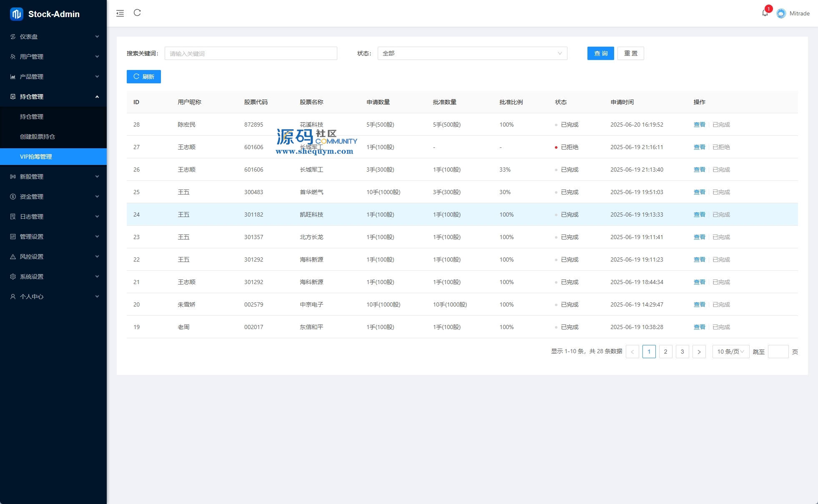
Task: Go to page 3 of results
Action: point(682,352)
